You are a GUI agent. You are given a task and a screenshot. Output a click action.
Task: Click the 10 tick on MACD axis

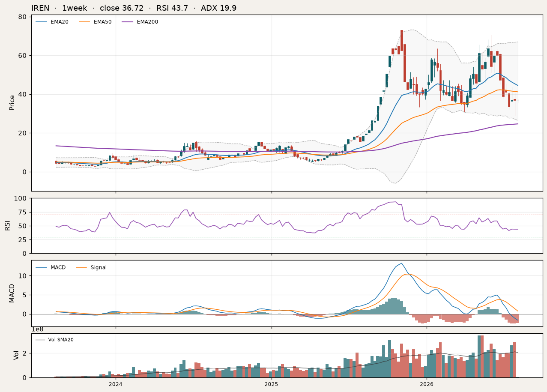23,276
